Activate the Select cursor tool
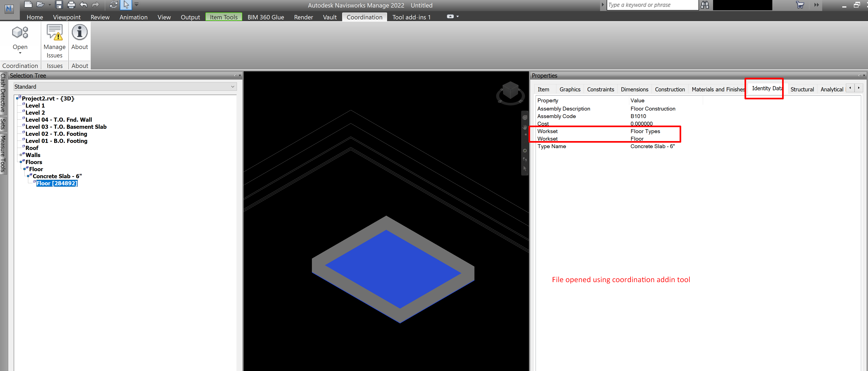This screenshot has height=371, width=868. coord(126,5)
